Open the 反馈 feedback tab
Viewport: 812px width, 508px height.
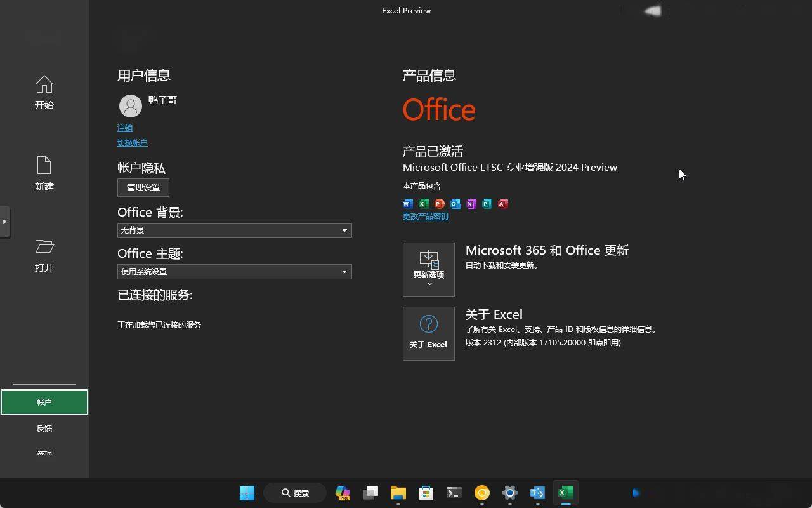44,428
